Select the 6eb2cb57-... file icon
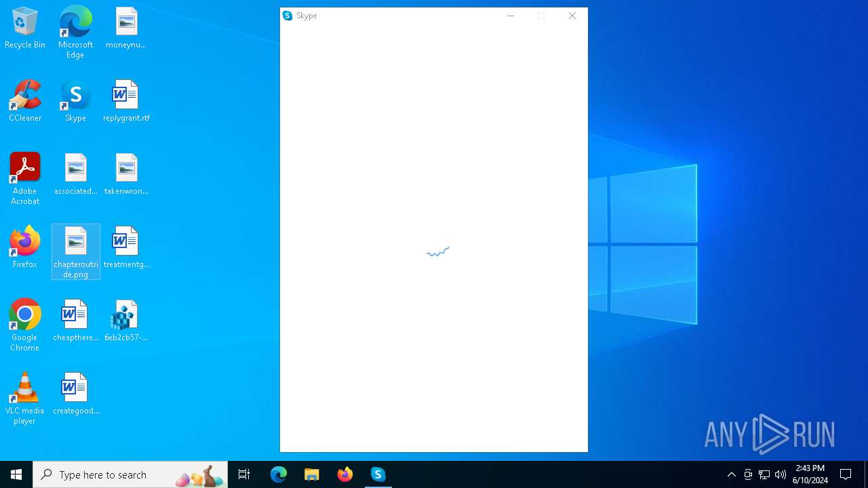868x488 pixels. coord(126,321)
